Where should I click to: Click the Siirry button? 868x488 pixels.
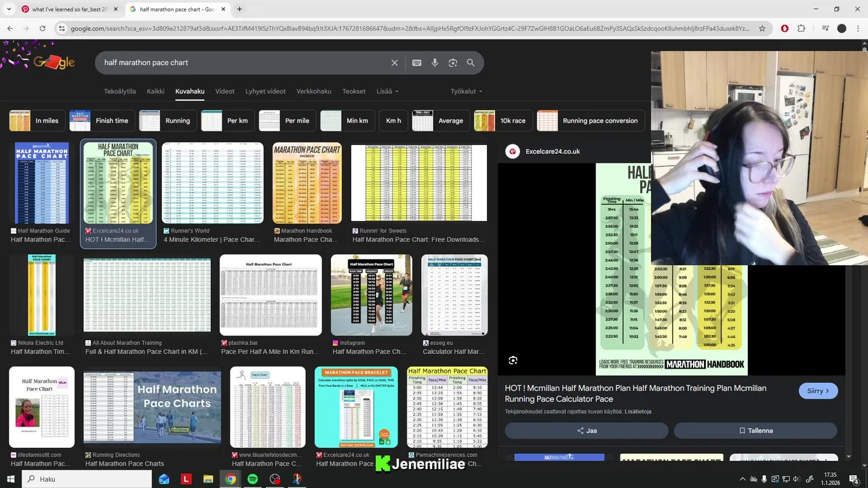coord(818,391)
